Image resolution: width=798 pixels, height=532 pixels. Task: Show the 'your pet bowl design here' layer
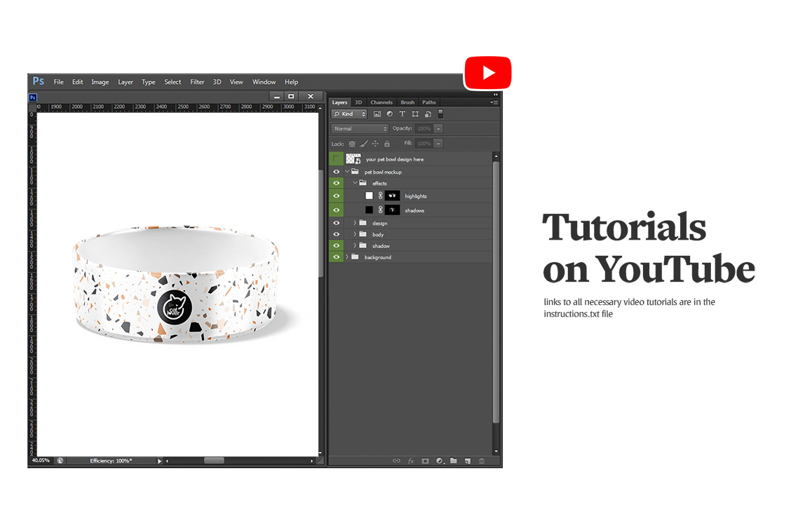[337, 159]
